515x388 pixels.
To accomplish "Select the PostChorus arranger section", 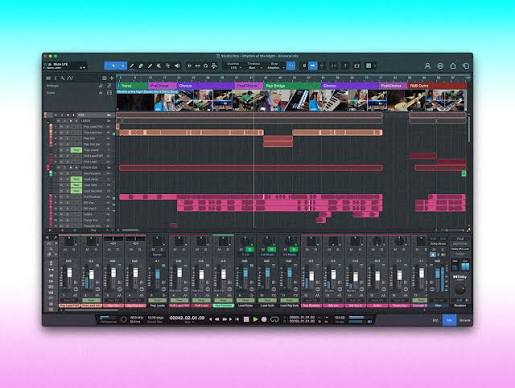I will (249, 86).
